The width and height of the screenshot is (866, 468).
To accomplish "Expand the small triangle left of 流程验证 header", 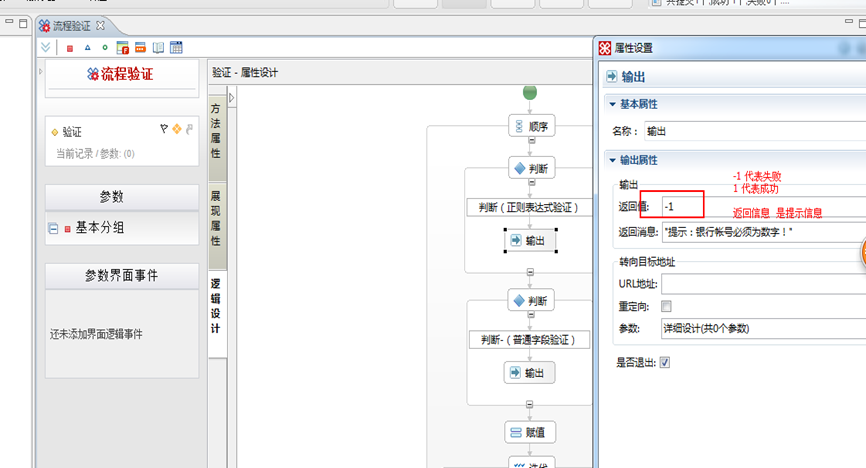I will pyautogui.click(x=41, y=72).
